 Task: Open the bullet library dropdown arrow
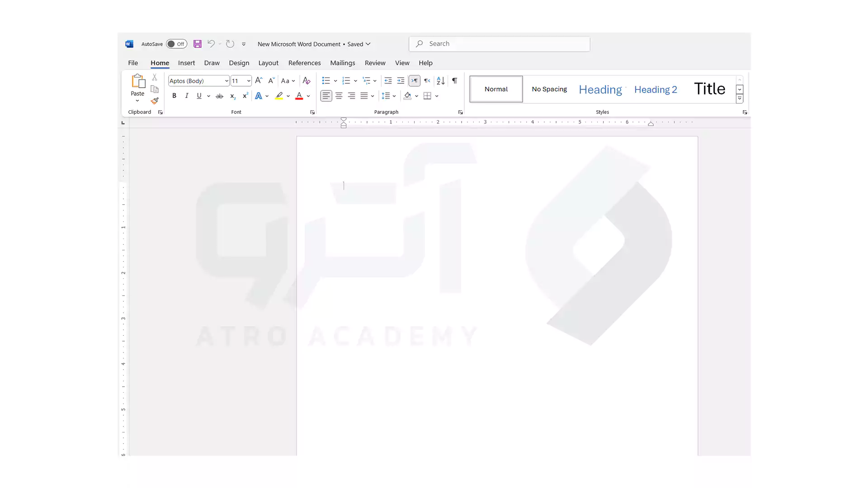click(x=335, y=81)
